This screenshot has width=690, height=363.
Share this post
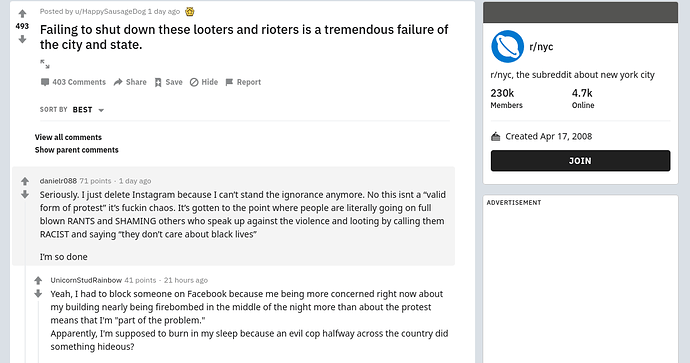click(130, 82)
